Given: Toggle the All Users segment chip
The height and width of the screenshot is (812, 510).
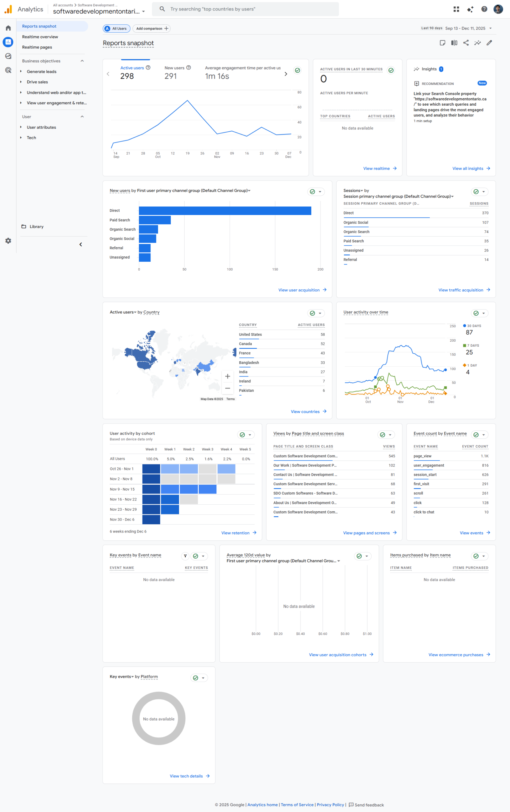Looking at the screenshot, I should pyautogui.click(x=116, y=29).
